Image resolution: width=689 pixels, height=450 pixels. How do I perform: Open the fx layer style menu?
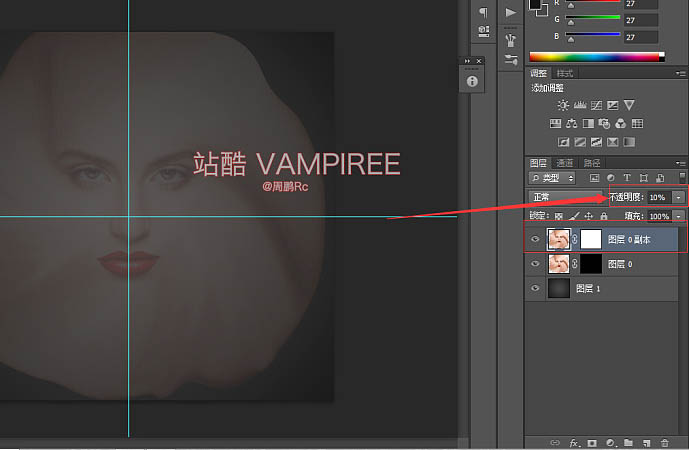pos(574,443)
